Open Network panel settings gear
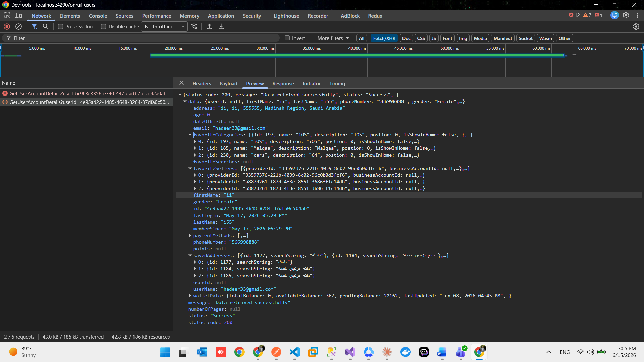Screen dimensions: 644x362 pos(636,26)
